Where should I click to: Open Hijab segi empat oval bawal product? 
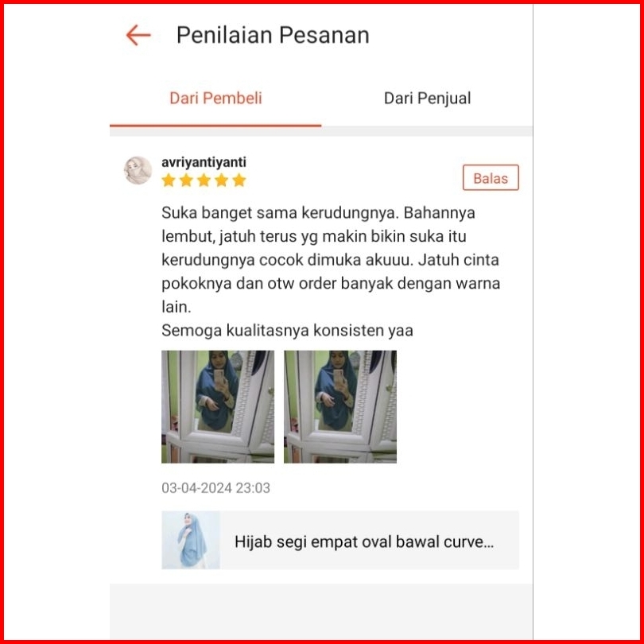click(x=364, y=541)
